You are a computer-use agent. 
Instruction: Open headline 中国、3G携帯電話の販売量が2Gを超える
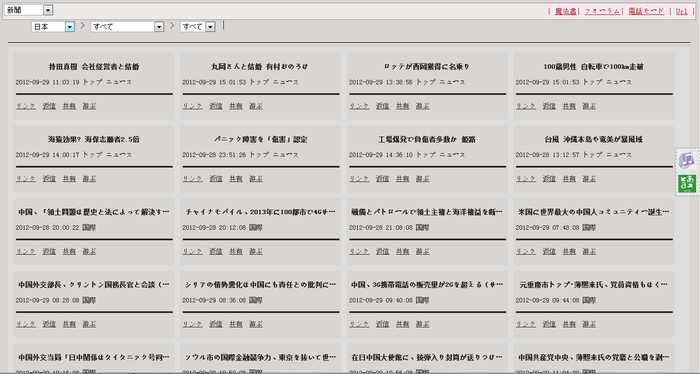point(427,285)
